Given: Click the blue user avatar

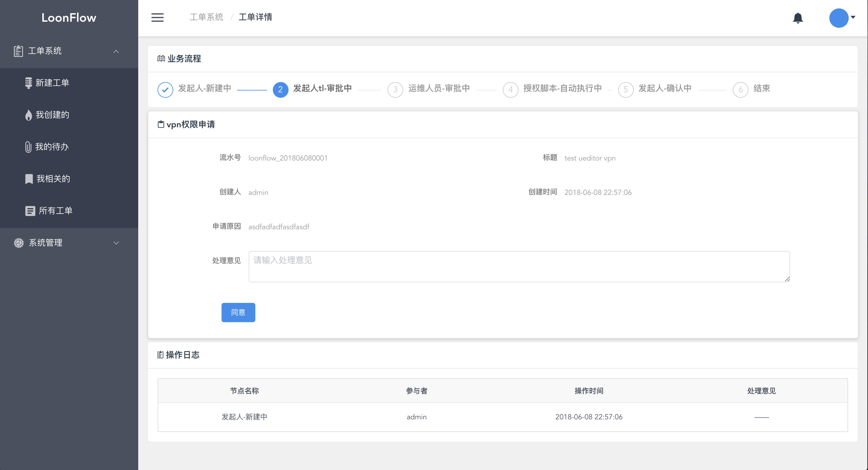Looking at the screenshot, I should pos(838,18).
